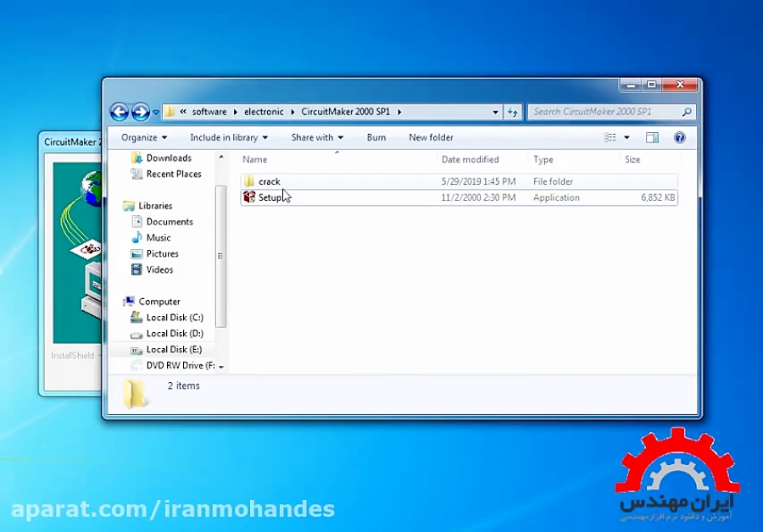Viewport: 763px width, 532px height.
Task: Open Local Disk (C:)
Action: [175, 318]
